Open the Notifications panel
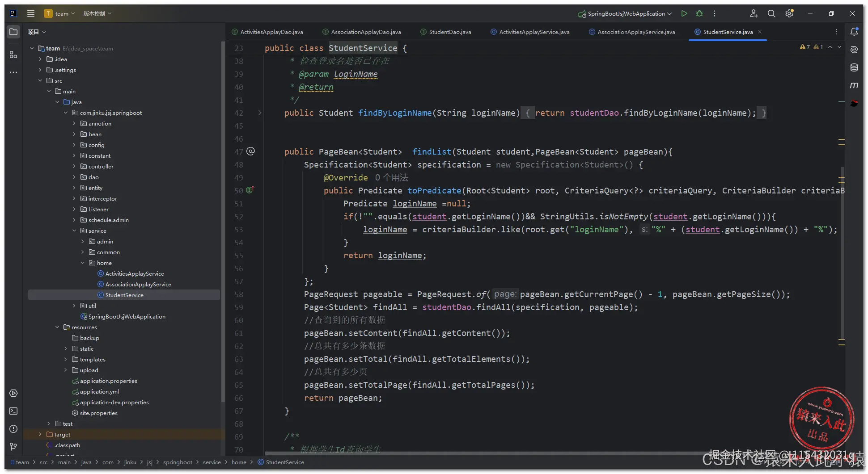The height and width of the screenshot is (474, 868). tap(854, 31)
